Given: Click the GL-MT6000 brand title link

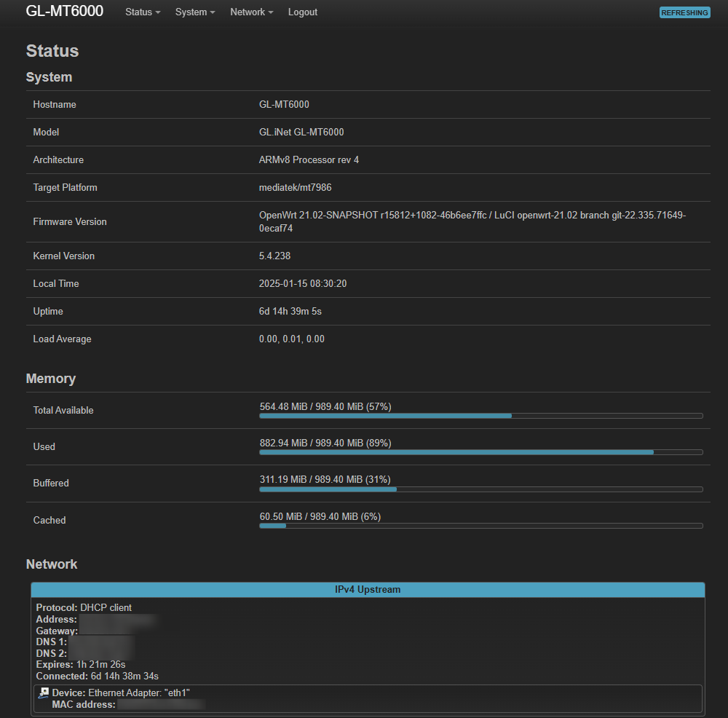Looking at the screenshot, I should [65, 11].
